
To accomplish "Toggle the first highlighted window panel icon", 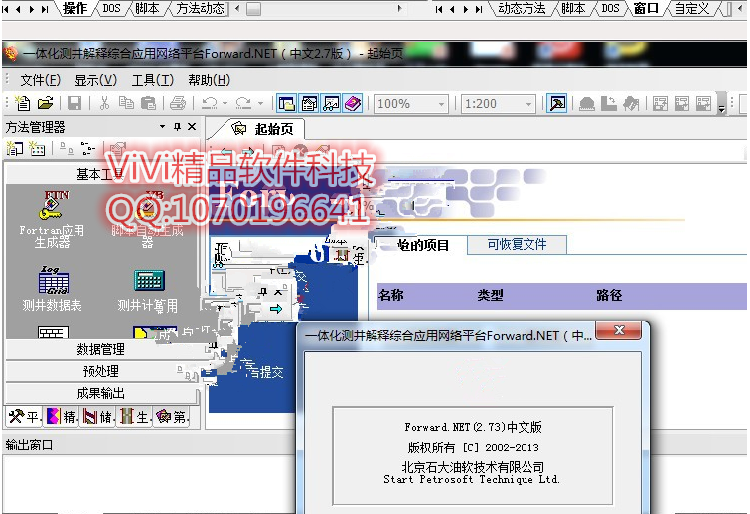I will click(x=287, y=103).
